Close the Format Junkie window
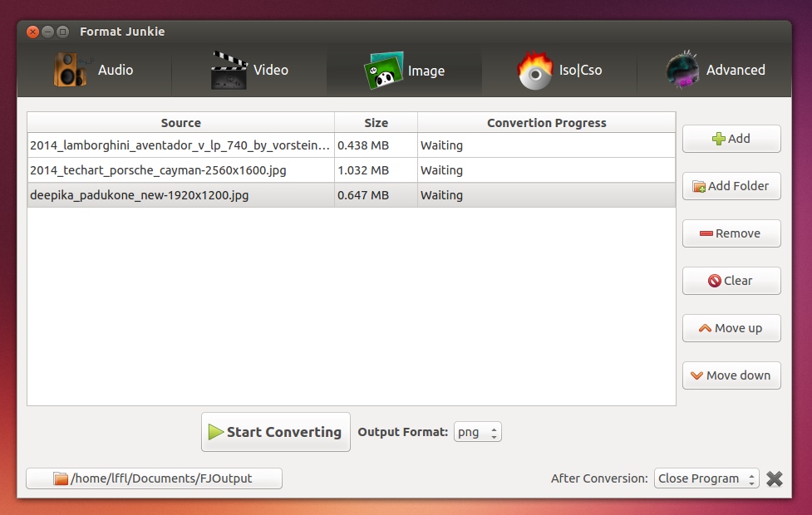The height and width of the screenshot is (515, 812). pyautogui.click(x=32, y=32)
